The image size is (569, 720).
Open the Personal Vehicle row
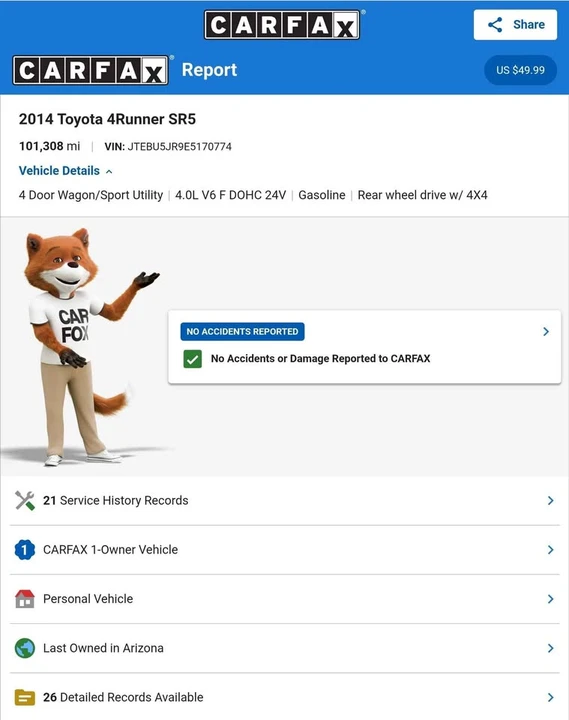pyautogui.click(x=285, y=599)
